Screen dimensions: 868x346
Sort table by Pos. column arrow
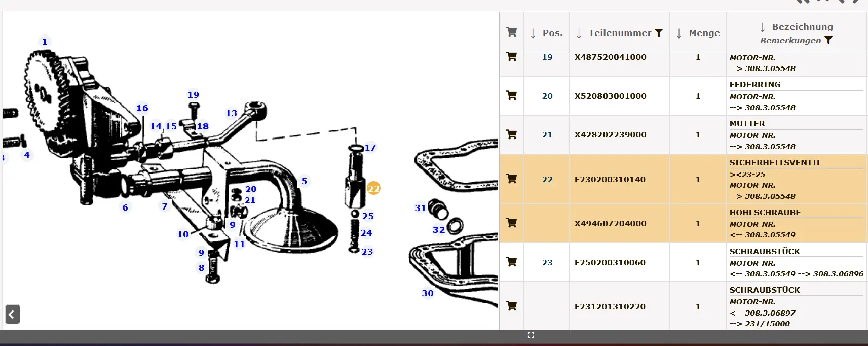coord(533,33)
